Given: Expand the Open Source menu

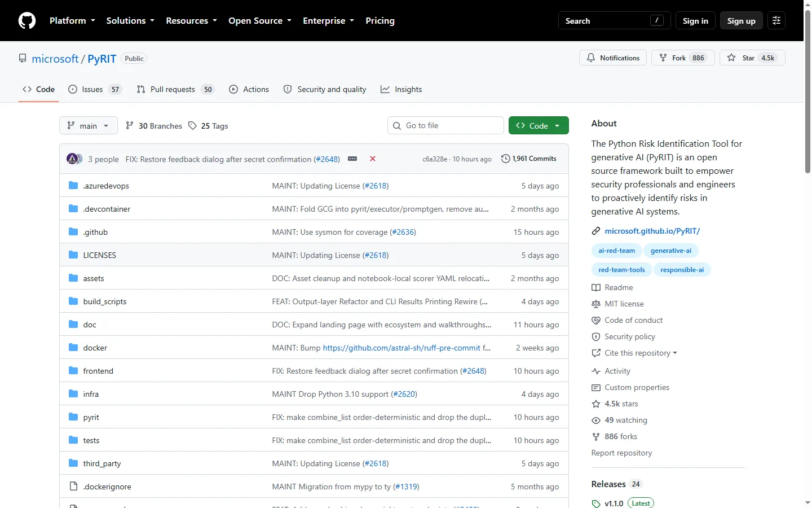Looking at the screenshot, I should click(x=260, y=21).
